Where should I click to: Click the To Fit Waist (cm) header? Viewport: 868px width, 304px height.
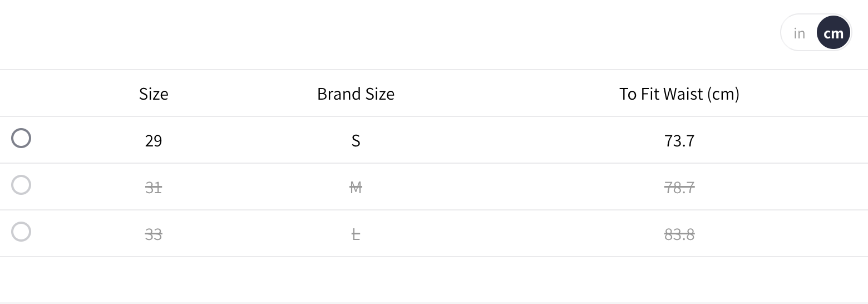pos(679,94)
